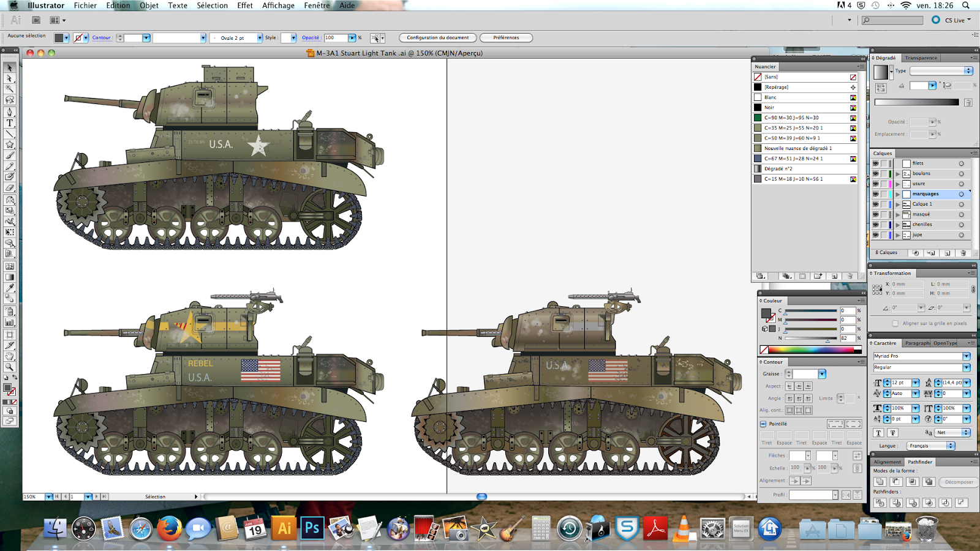This screenshot has width=980, height=551.
Task: Hide the Calque 1 layer
Action: click(876, 204)
